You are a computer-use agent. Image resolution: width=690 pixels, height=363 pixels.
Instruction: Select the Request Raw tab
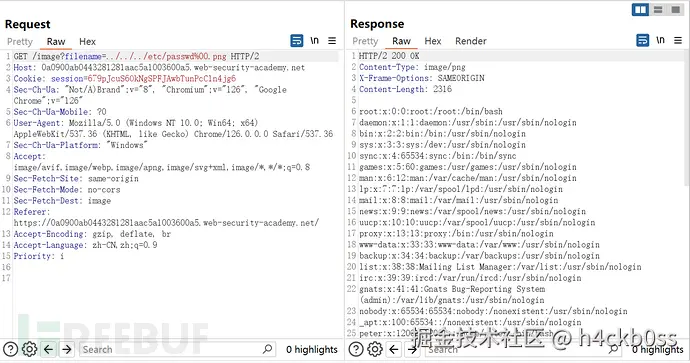(56, 41)
